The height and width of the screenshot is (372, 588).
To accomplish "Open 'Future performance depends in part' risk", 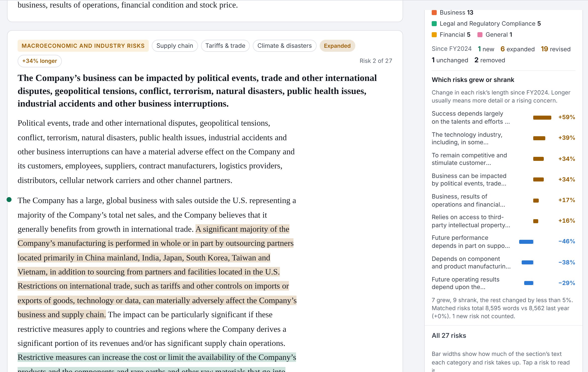I will point(503,242).
